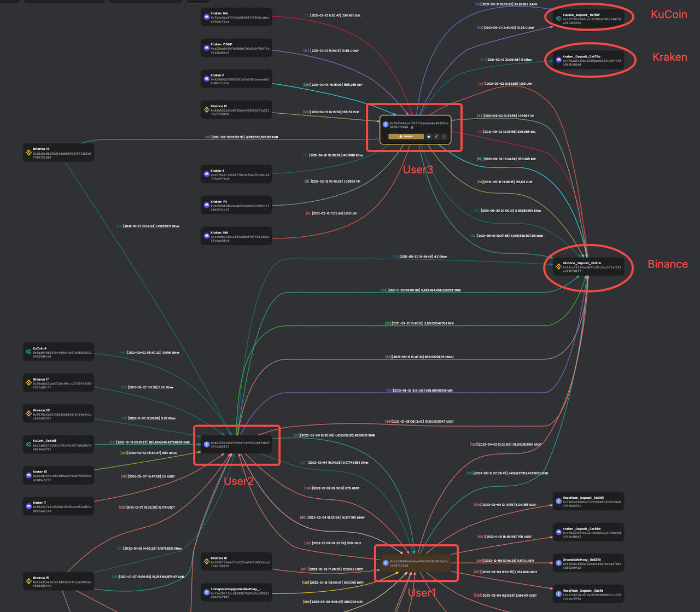Select the Kraken: YFI node

tap(236, 205)
